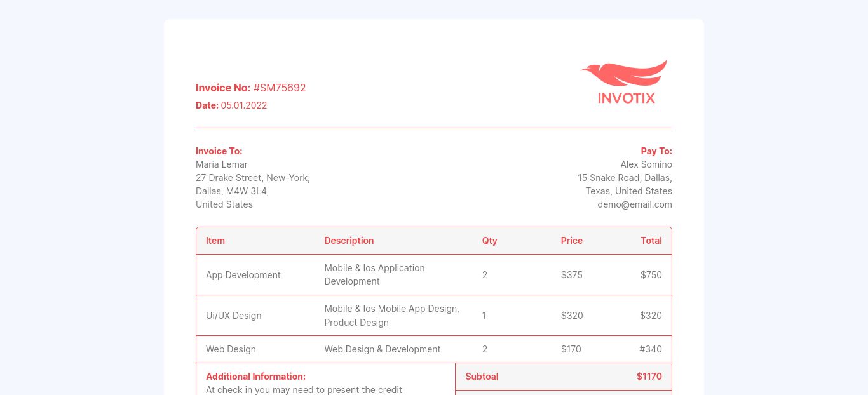
Task: Click the $750 total for App Development
Action: click(x=651, y=275)
